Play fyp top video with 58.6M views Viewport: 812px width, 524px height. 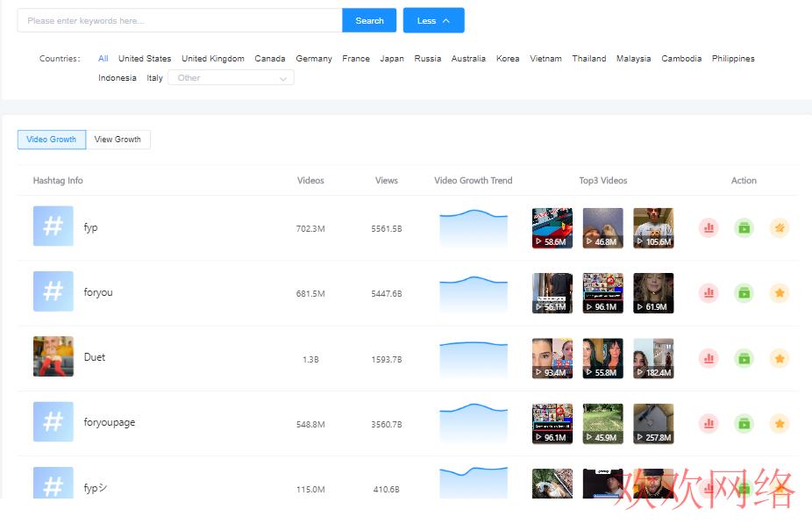[x=552, y=228]
